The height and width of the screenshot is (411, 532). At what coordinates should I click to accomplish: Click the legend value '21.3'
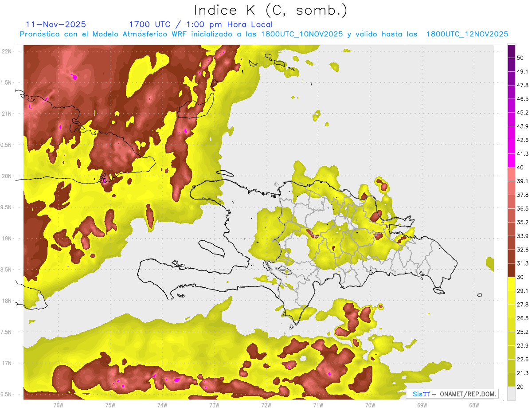(523, 373)
